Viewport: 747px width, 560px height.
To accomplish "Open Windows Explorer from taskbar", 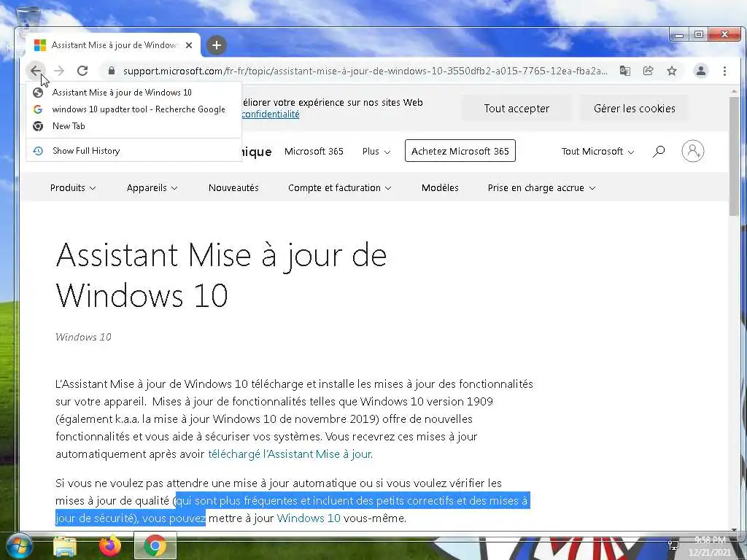I will pos(65,546).
